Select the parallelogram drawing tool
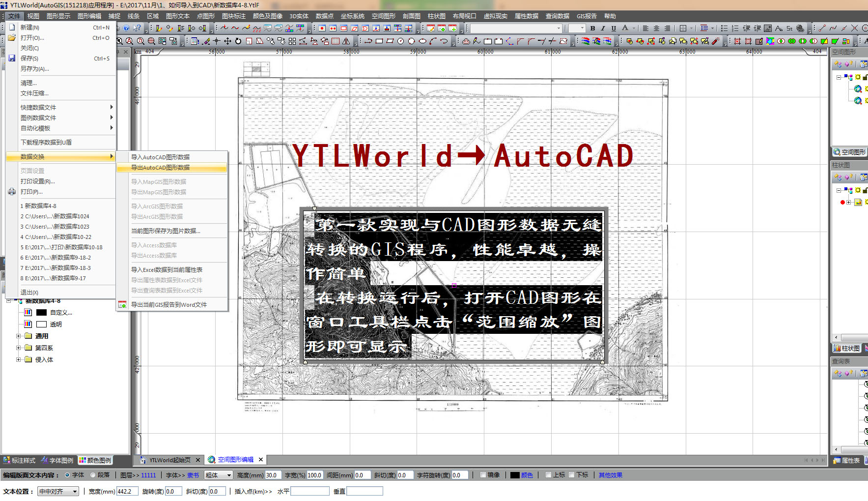The image size is (868, 501). point(390,41)
